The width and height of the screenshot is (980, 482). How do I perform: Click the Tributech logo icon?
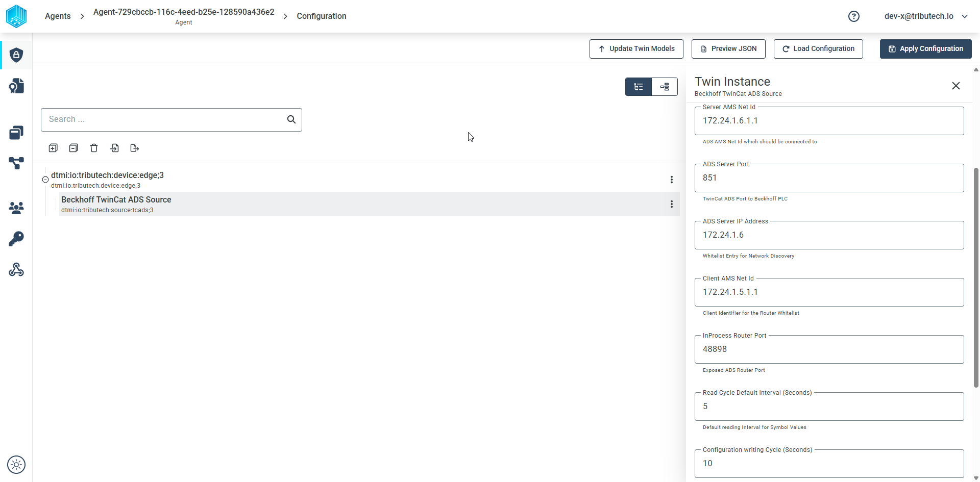pyautogui.click(x=16, y=16)
